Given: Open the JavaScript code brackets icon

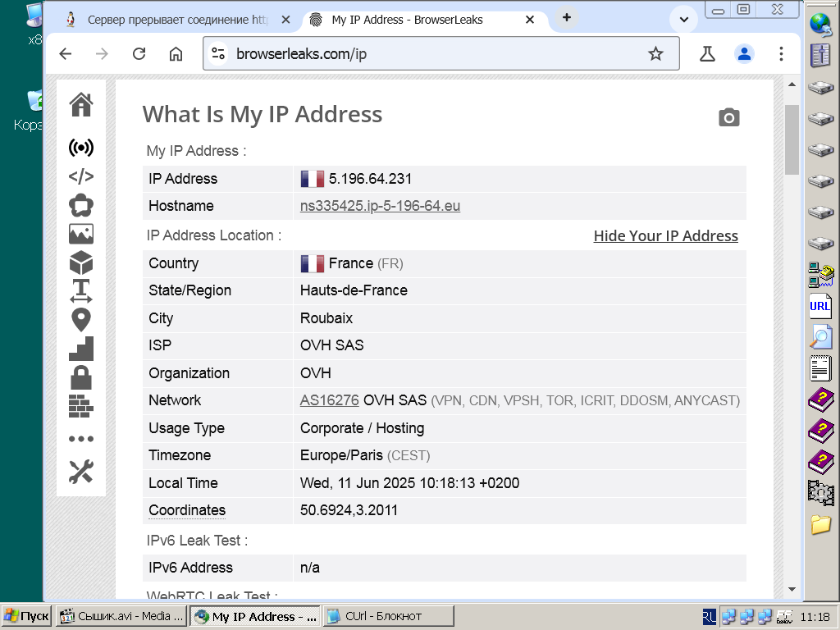Looking at the screenshot, I should click(x=81, y=176).
